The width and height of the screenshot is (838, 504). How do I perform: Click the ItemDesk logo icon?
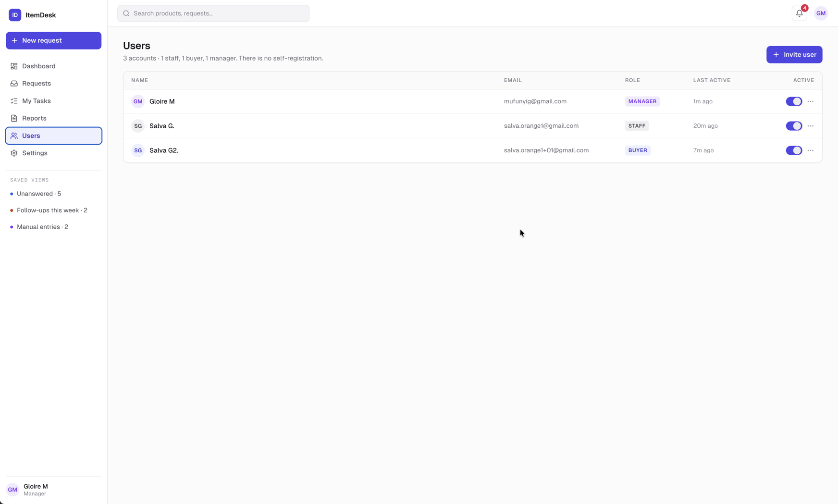click(15, 15)
